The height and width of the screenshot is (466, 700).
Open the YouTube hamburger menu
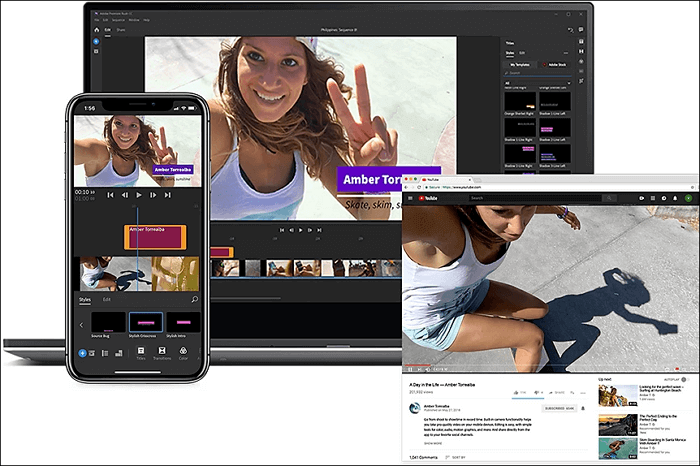coord(407,198)
